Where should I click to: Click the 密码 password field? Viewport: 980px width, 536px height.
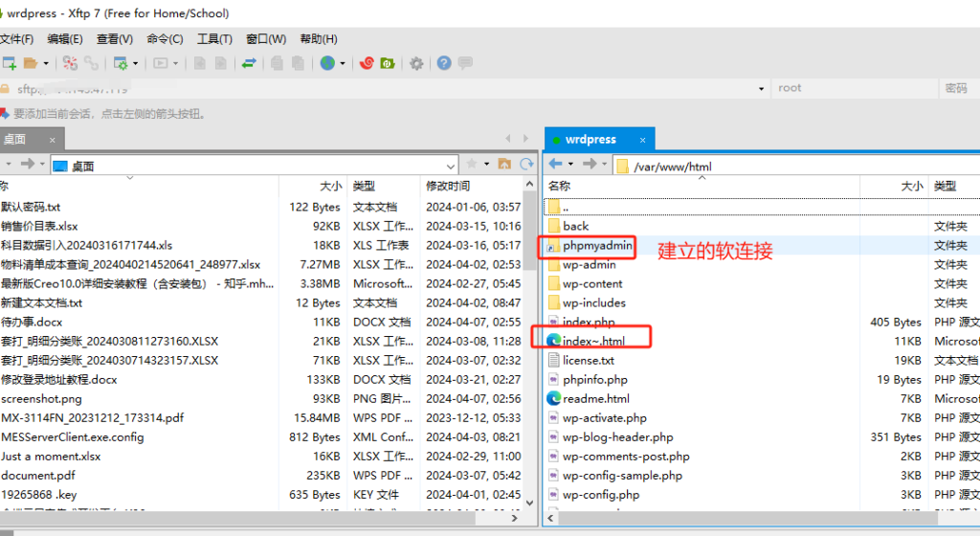pos(959,88)
